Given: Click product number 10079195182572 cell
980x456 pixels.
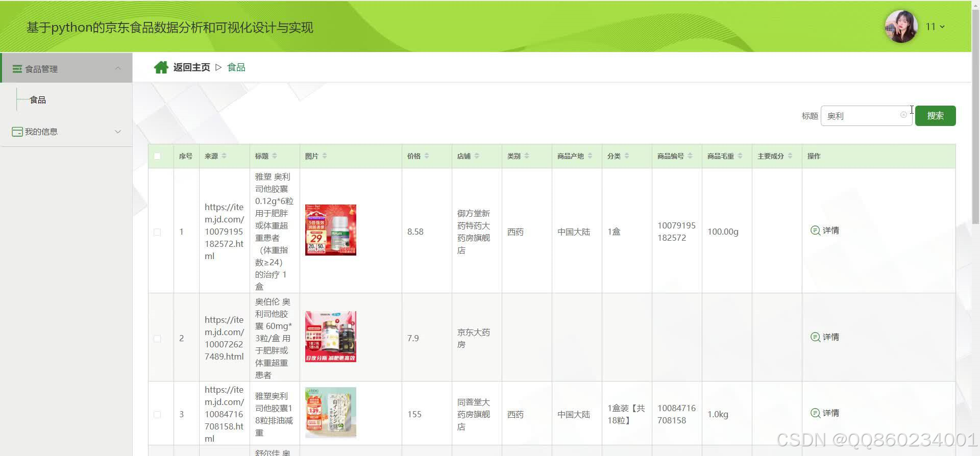Looking at the screenshot, I should (676, 232).
